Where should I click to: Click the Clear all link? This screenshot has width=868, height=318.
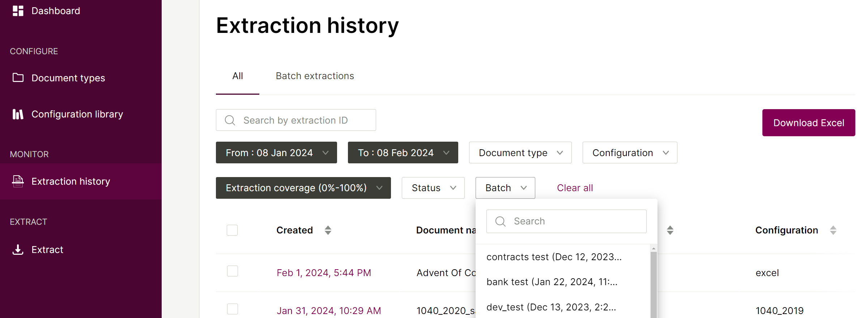(x=575, y=188)
